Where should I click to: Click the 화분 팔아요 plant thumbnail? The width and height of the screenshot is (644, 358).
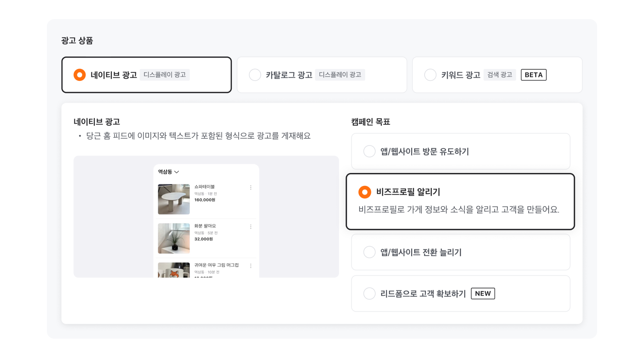(x=174, y=238)
